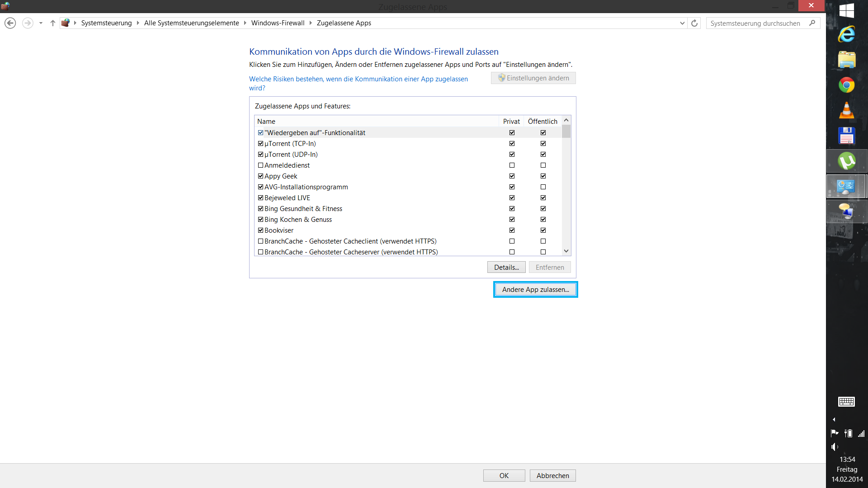The height and width of the screenshot is (488, 868).
Task: Enable Public for AVG-Installationsprogramm
Action: click(543, 187)
